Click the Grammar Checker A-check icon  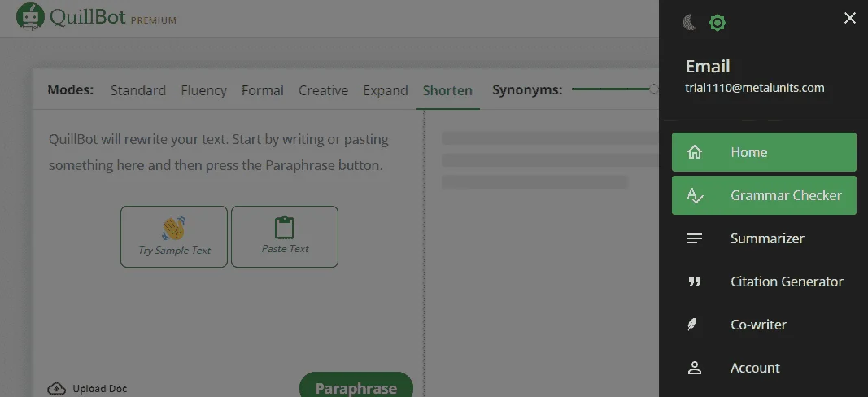[694, 195]
